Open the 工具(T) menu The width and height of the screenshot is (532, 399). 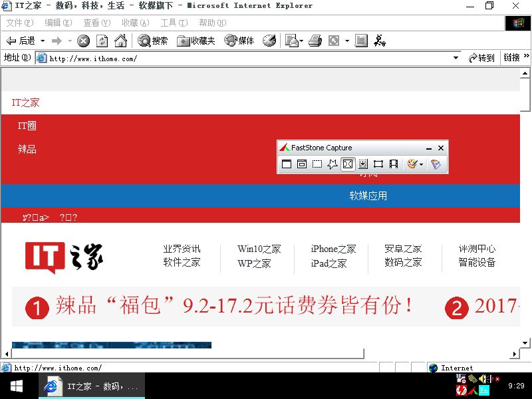point(174,23)
